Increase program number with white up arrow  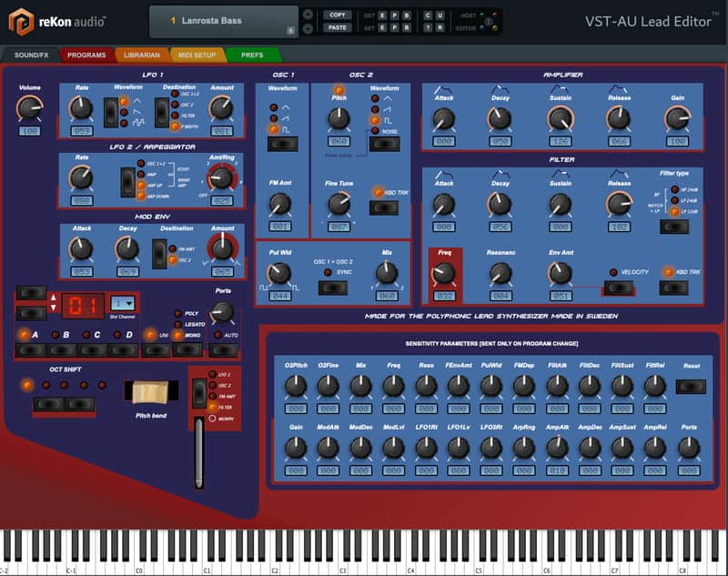pyautogui.click(x=54, y=298)
